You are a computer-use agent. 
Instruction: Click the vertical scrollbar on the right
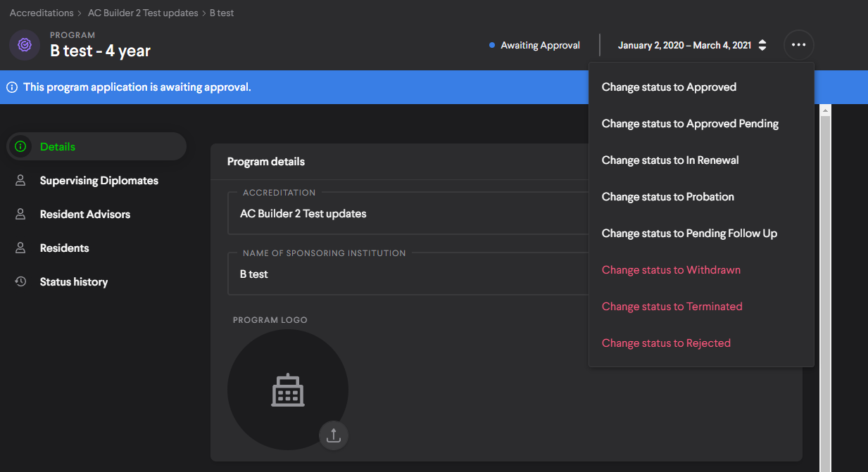(826, 281)
